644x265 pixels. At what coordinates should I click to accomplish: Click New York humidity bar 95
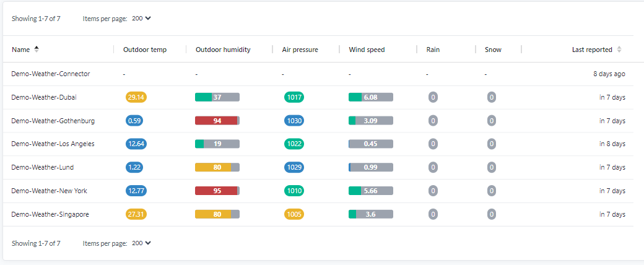[217, 191]
